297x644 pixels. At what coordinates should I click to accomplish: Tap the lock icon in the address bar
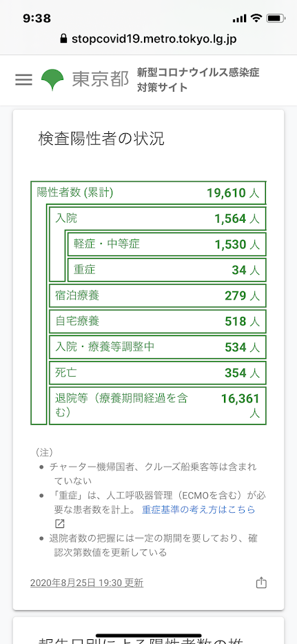(63, 39)
